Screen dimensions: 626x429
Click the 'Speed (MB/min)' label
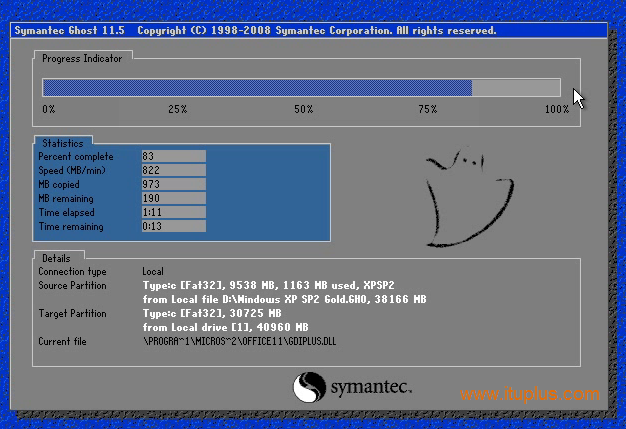pos(72,170)
